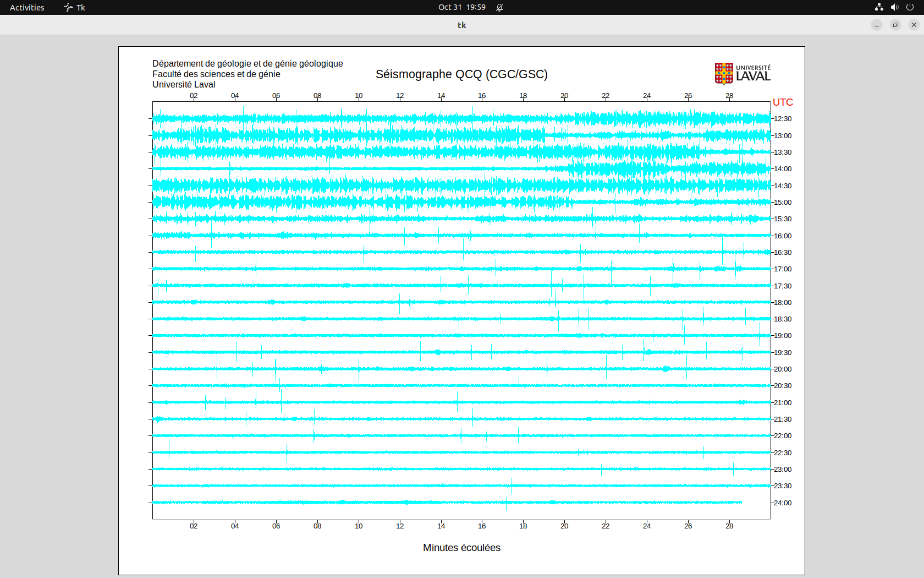Click the 24:00 time row label

[x=783, y=503]
